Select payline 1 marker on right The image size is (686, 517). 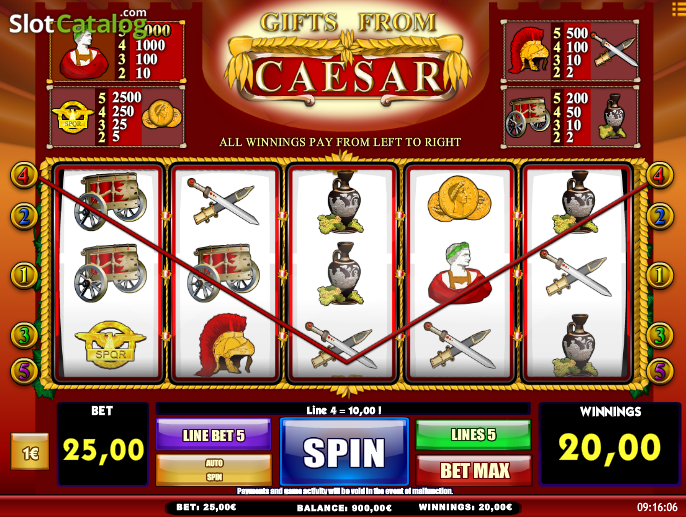coord(659,276)
